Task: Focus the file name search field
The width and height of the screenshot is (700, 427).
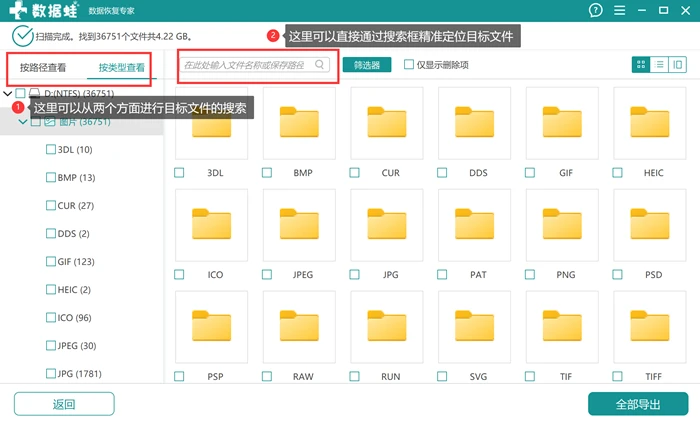Action: coord(255,65)
